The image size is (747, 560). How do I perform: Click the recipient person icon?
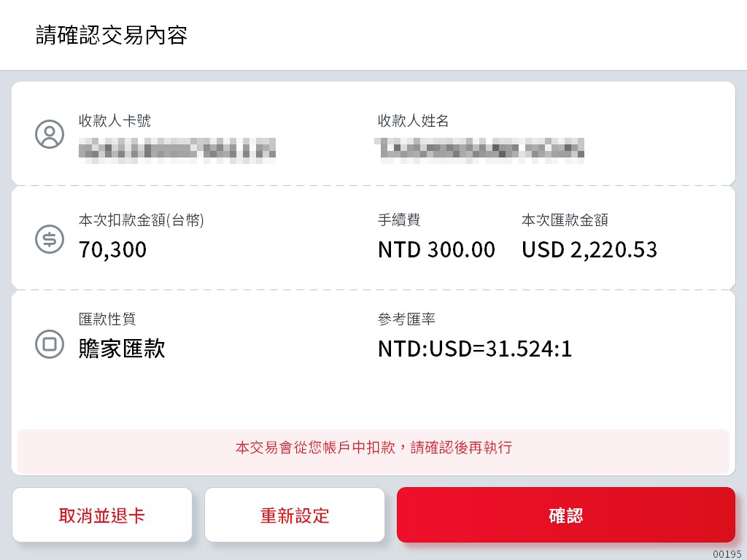(x=50, y=135)
